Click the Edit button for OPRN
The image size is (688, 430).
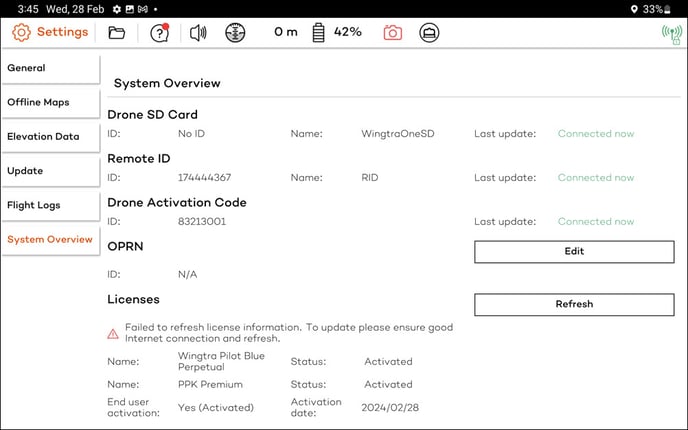[x=574, y=251]
